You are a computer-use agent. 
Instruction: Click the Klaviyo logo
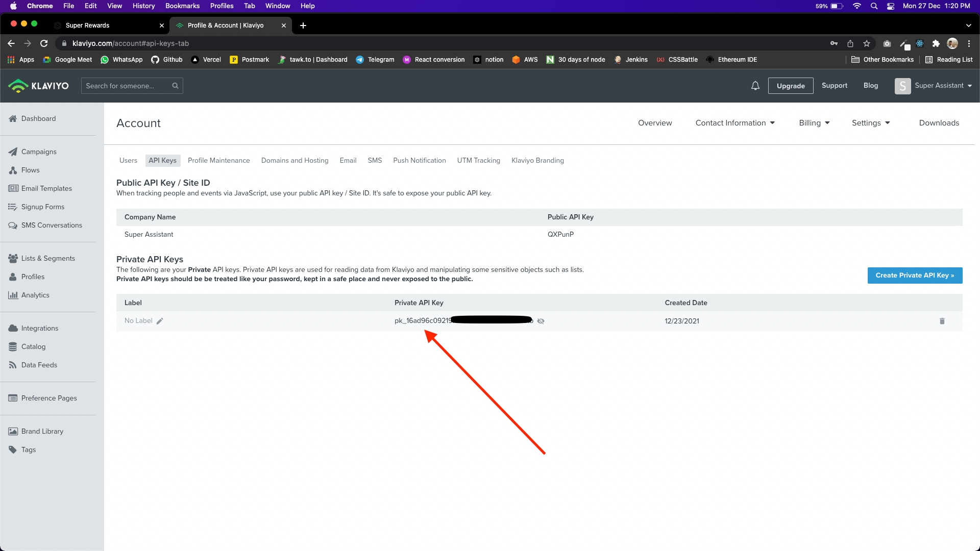[x=39, y=86]
